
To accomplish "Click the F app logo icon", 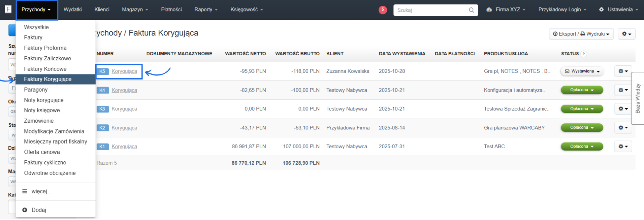I will point(8,9).
